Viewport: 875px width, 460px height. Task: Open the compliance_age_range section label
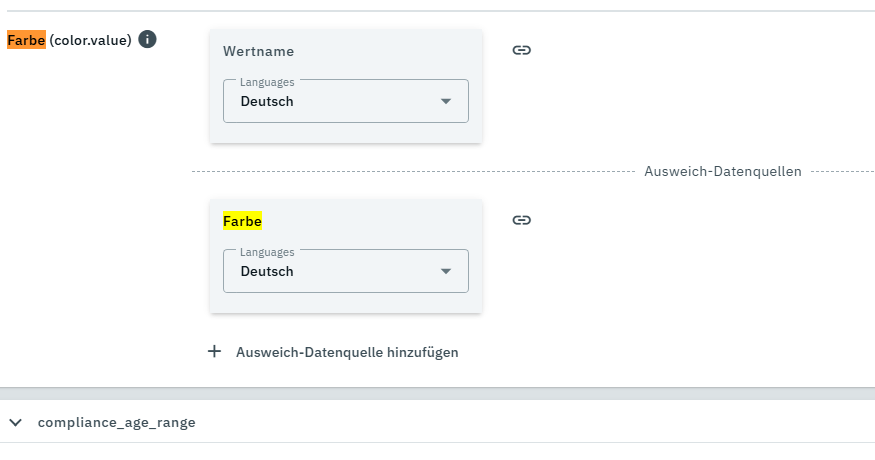[x=116, y=422]
